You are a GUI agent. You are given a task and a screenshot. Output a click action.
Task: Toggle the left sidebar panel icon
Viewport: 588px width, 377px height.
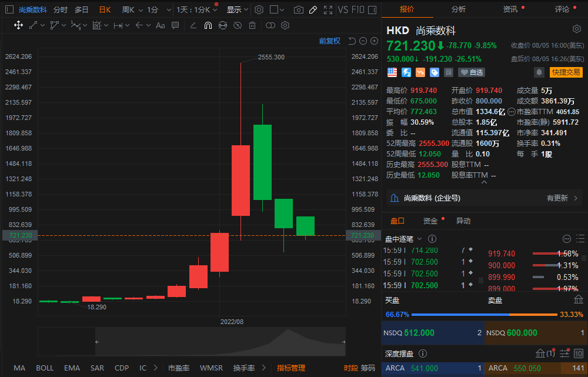pyautogui.click(x=9, y=10)
